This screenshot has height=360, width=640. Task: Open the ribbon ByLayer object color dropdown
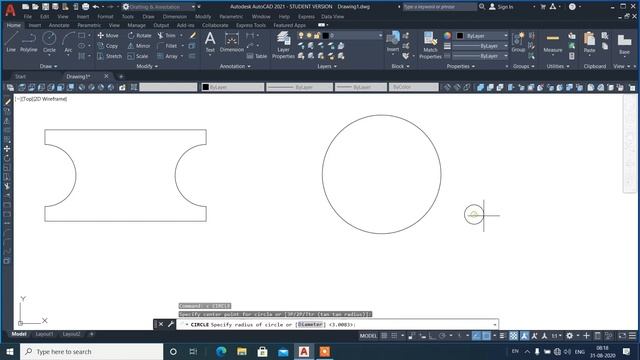click(482, 36)
